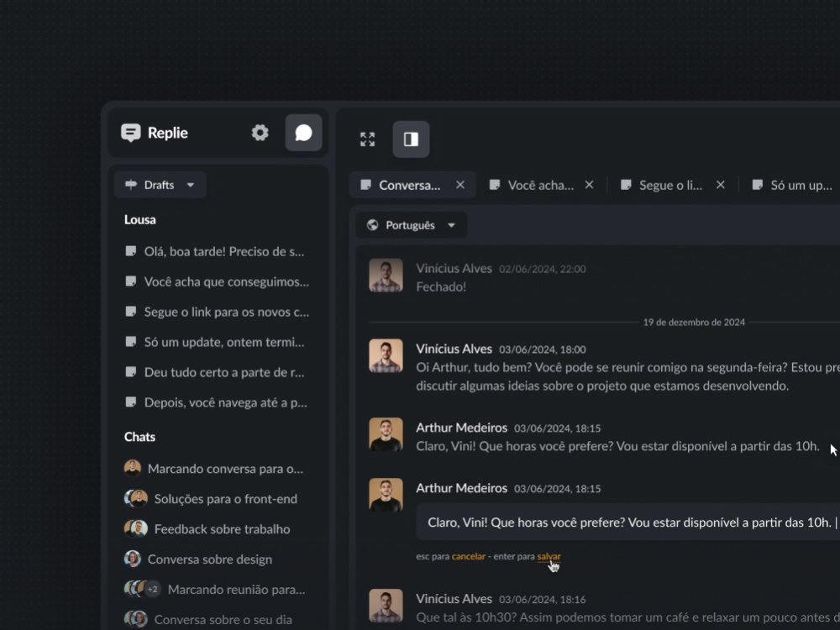The height and width of the screenshot is (630, 840).
Task: Click the "Lousa" section heading
Action: pos(139,219)
